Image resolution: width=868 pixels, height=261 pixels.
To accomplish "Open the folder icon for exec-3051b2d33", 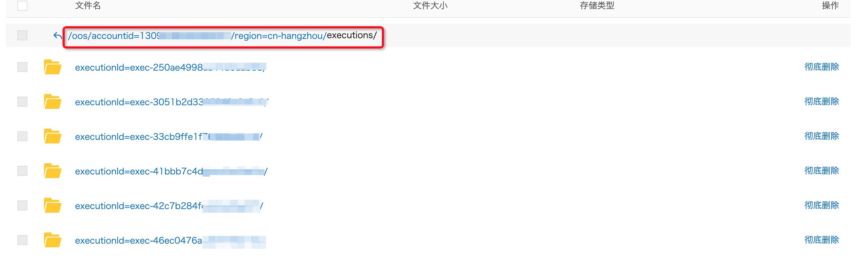I will [52, 102].
